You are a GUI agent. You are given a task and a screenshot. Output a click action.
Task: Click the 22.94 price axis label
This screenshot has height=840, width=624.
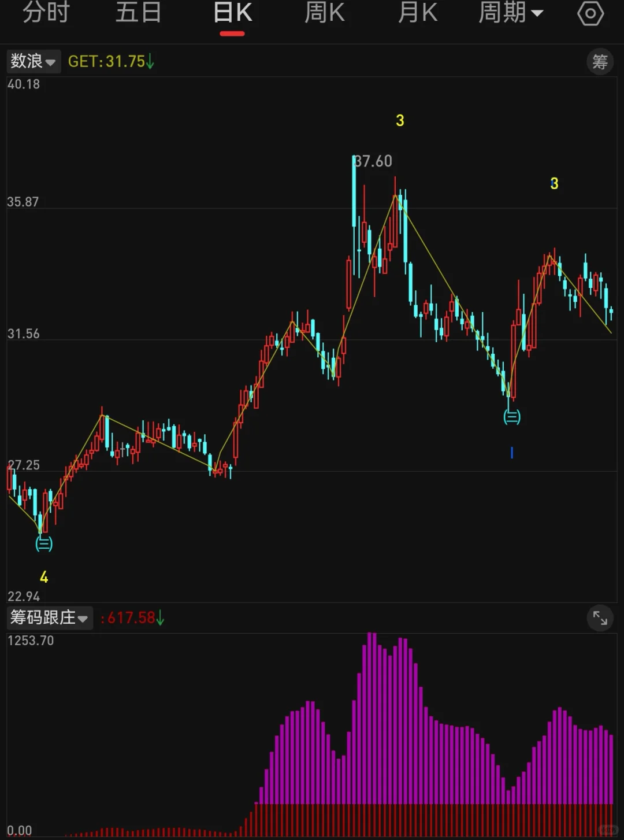coord(24,596)
